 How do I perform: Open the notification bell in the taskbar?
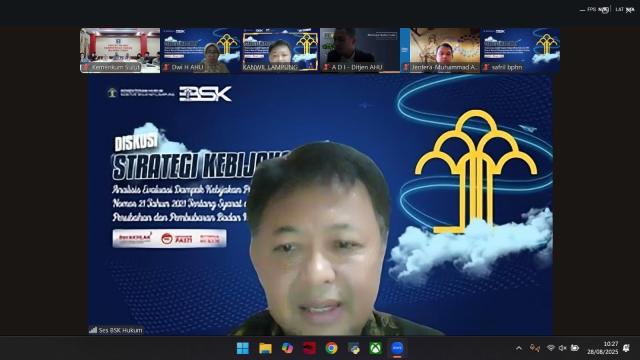coord(626,348)
